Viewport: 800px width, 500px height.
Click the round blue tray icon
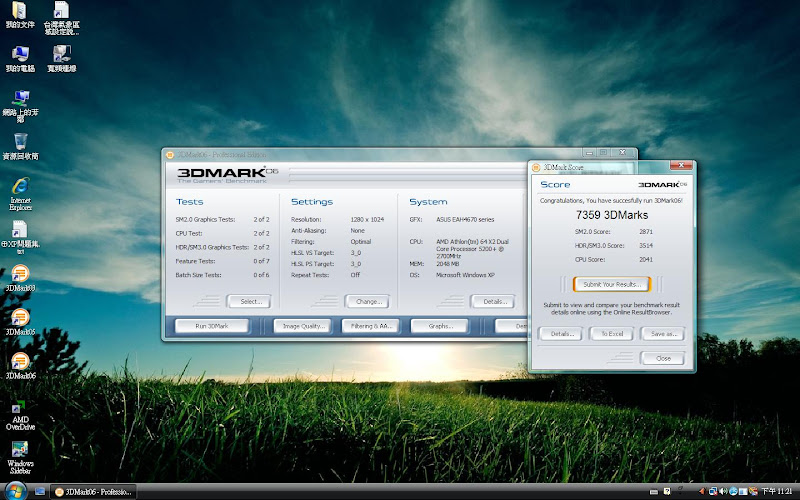tap(733, 492)
